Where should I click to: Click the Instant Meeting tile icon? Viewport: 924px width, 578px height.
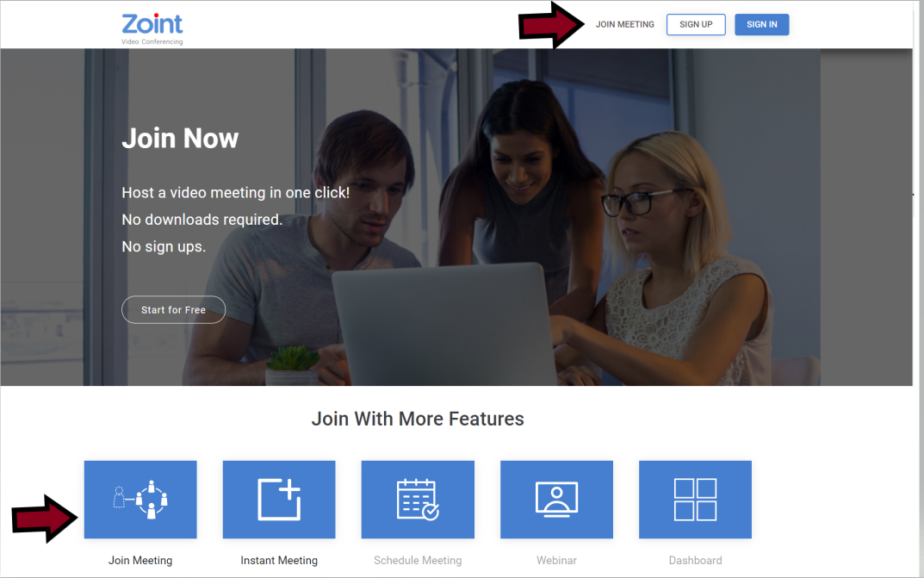pyautogui.click(x=279, y=500)
